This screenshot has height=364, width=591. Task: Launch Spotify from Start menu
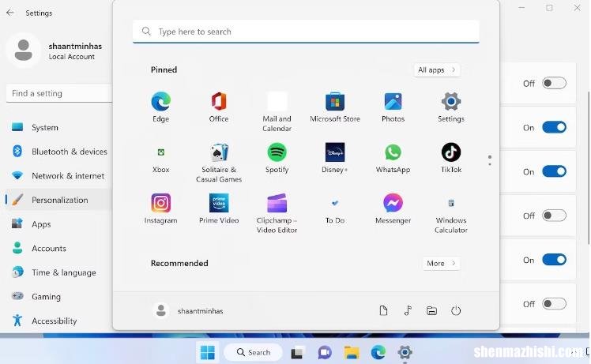pos(277,158)
